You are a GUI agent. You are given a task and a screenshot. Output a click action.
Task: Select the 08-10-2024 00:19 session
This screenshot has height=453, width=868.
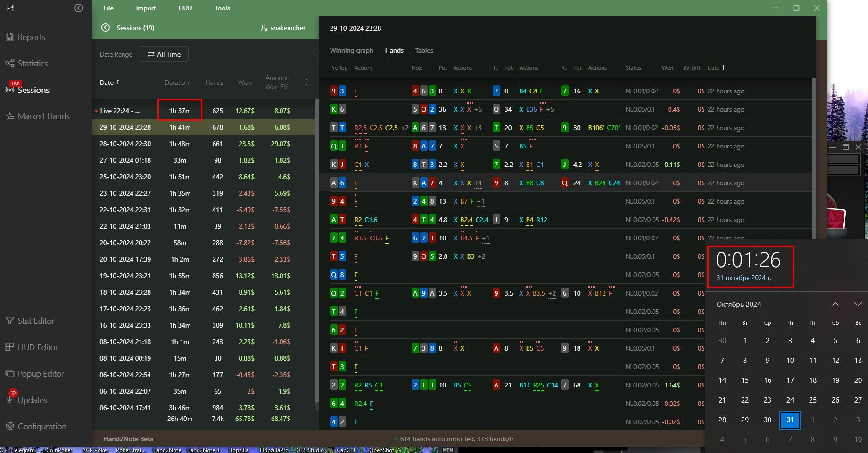(x=204, y=358)
